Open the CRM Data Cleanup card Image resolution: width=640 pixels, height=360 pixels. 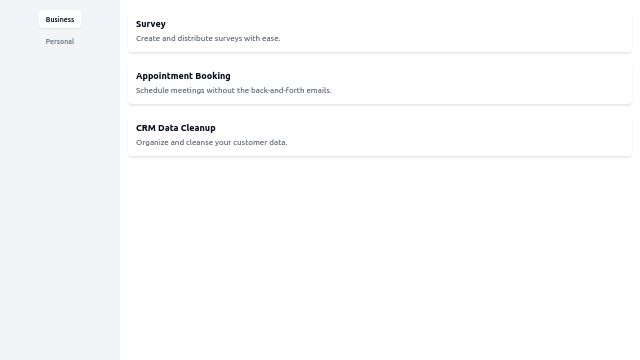tap(380, 135)
